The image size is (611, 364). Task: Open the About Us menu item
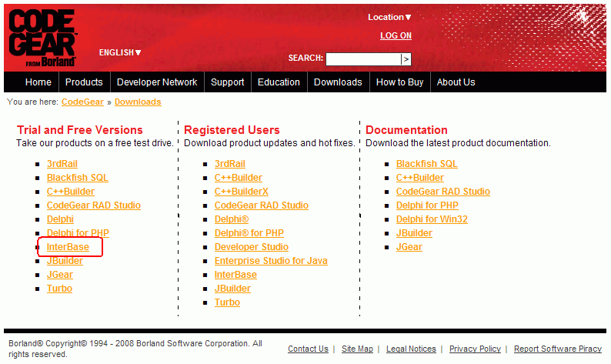point(456,82)
